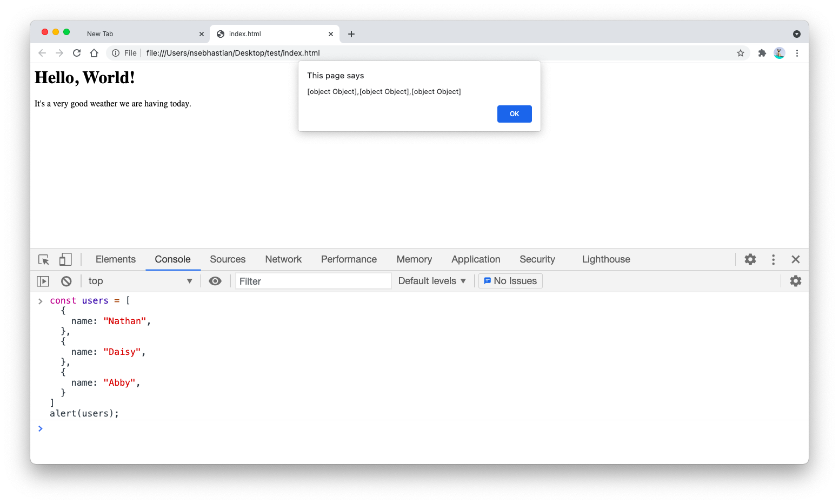This screenshot has height=504, width=839.
Task: Create a live expression with the eye icon
Action: [x=215, y=281]
